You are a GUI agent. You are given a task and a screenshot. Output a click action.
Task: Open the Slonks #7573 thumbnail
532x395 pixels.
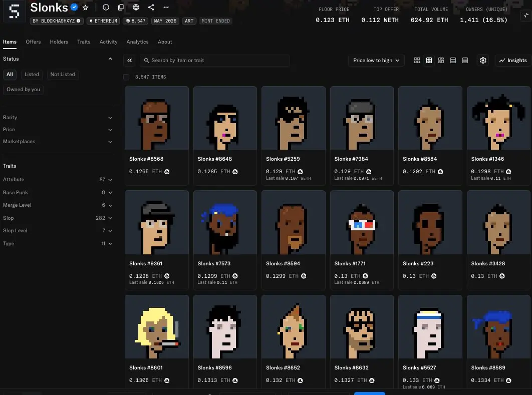(x=225, y=222)
